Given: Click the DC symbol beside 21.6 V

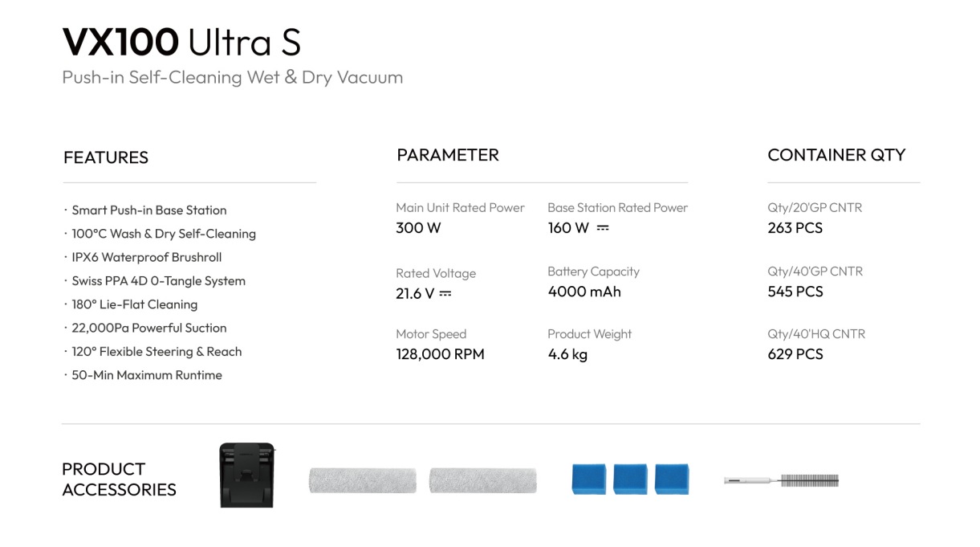Looking at the screenshot, I should [445, 294].
